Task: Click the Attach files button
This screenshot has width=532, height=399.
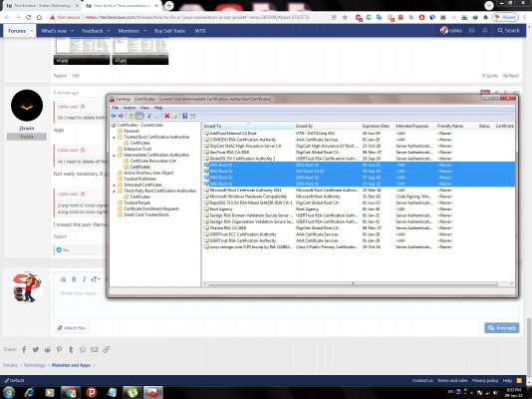Action: click(72, 328)
